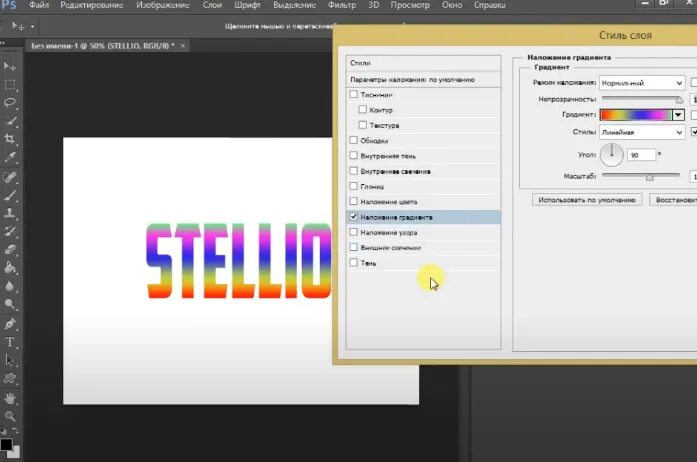Screen dimensions: 697x462
Task: Select the Hand tool
Action: (10, 398)
